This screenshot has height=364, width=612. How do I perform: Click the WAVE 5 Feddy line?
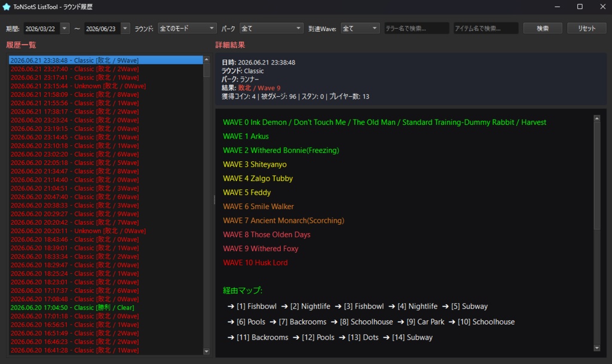point(247,192)
